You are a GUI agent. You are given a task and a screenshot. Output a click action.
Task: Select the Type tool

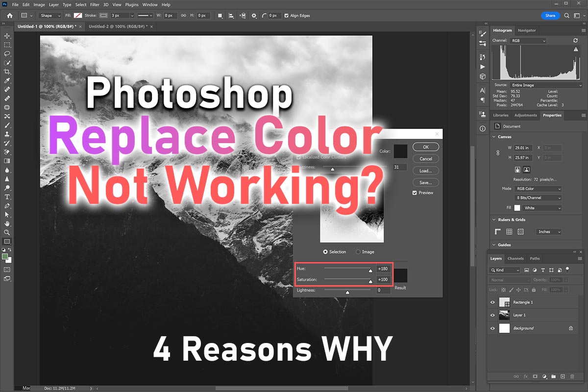tap(7, 196)
